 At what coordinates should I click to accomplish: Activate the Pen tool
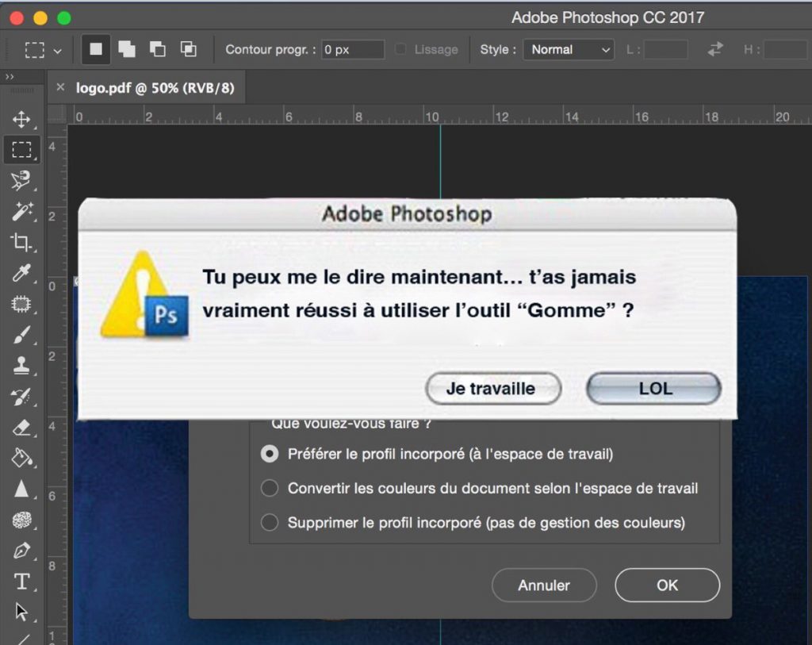(21, 550)
